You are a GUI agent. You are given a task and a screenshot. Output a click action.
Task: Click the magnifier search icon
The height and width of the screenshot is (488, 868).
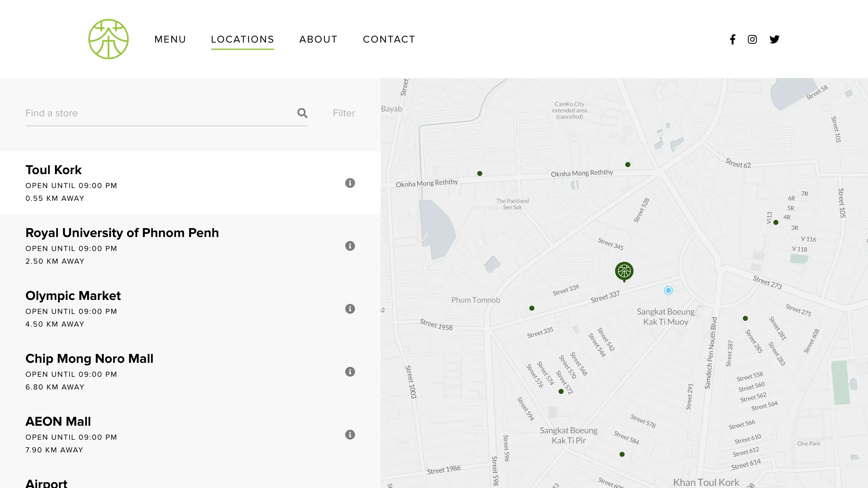302,113
